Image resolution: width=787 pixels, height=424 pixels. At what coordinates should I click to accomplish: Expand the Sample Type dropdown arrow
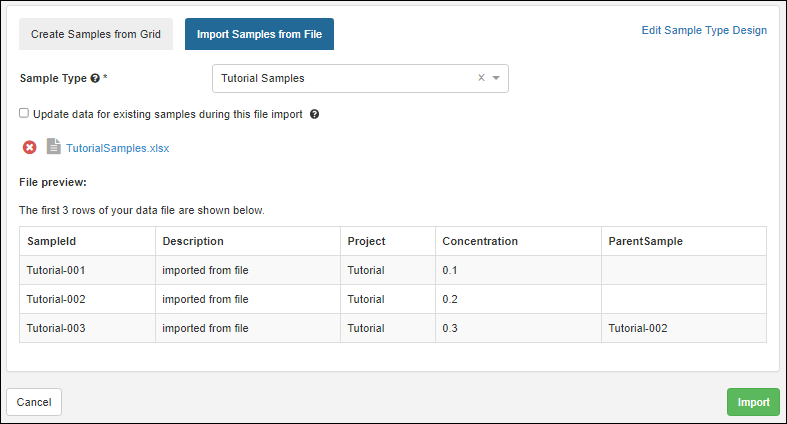click(496, 78)
